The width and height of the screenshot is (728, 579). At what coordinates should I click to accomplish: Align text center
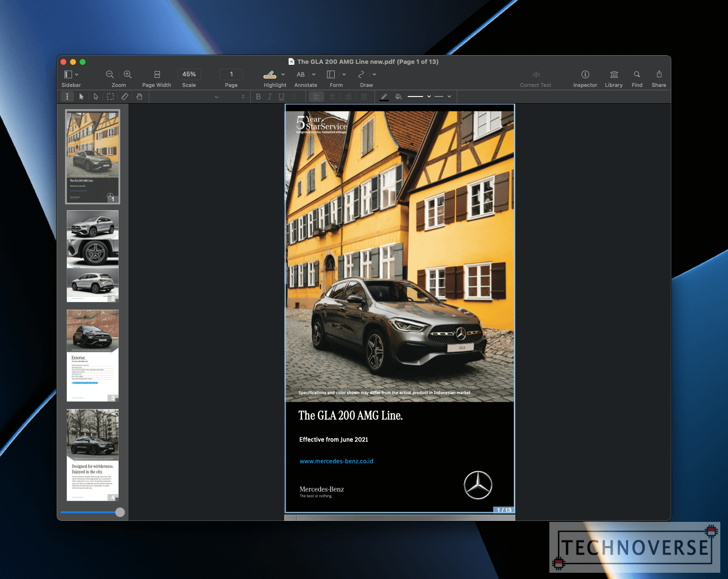pos(332,96)
